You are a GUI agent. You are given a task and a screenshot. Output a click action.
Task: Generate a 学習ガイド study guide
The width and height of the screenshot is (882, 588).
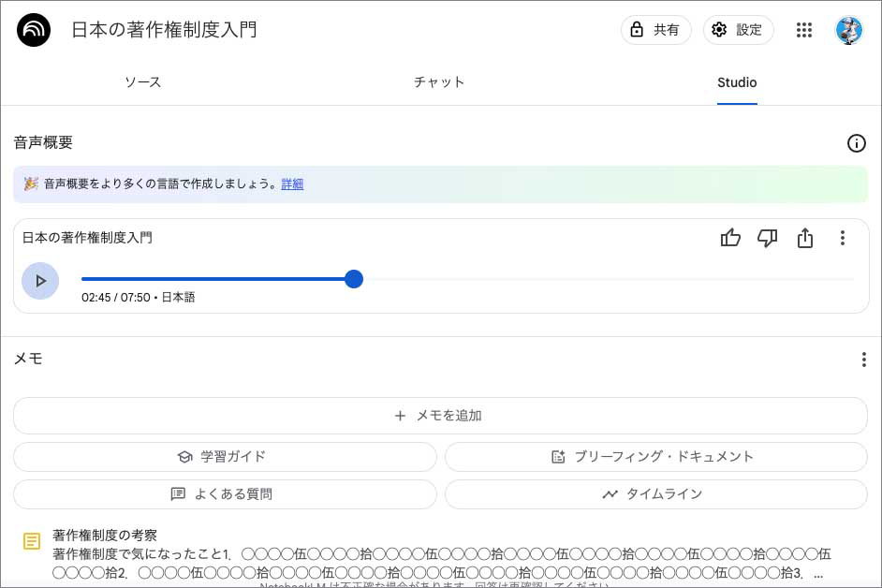[225, 457]
